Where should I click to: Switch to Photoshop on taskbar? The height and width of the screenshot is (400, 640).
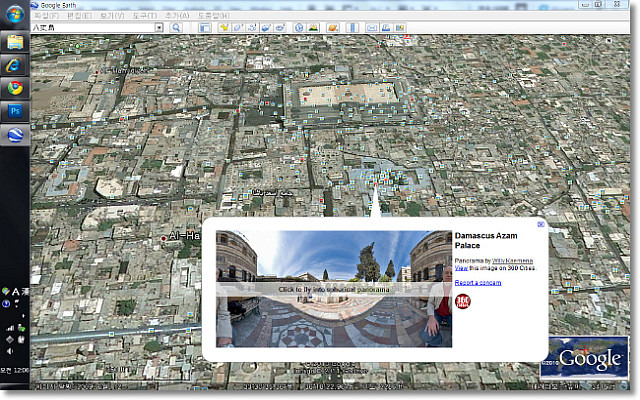pyautogui.click(x=15, y=111)
